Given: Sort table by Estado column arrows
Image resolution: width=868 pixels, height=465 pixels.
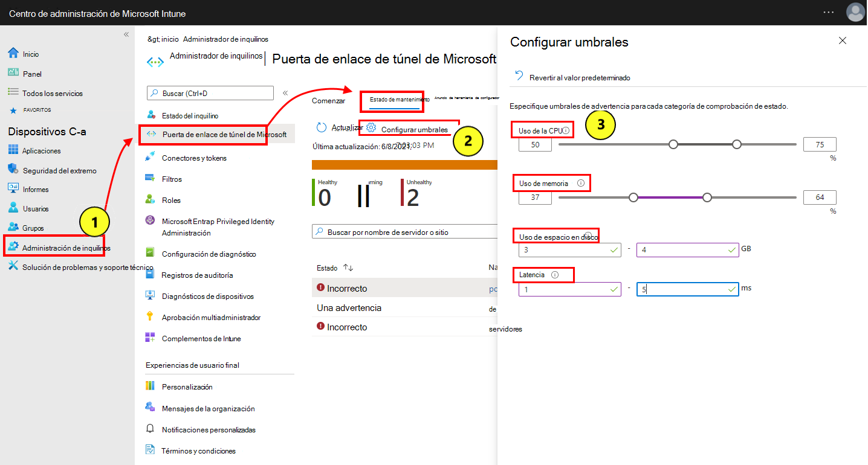Looking at the screenshot, I should click(348, 268).
